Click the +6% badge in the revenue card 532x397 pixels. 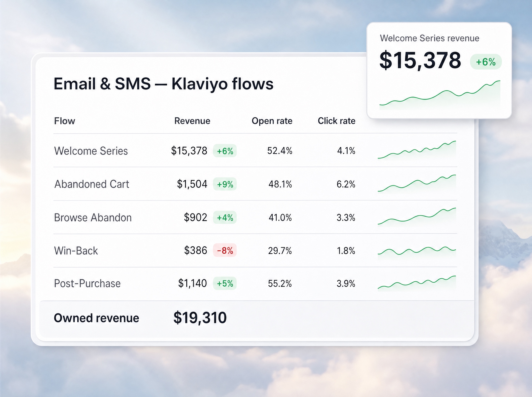pyautogui.click(x=486, y=62)
